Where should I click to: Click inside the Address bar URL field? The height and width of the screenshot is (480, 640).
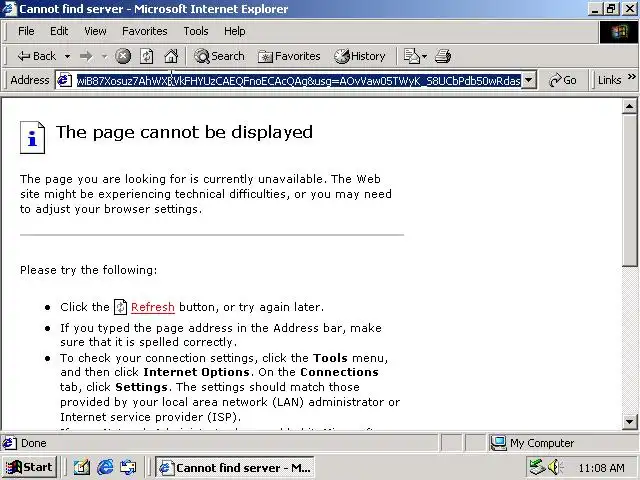(299, 80)
